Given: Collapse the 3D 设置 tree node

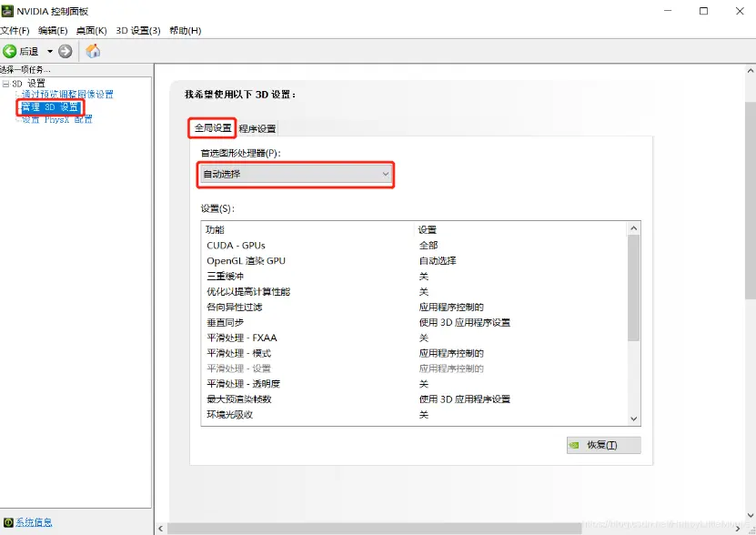Looking at the screenshot, I should click(x=5, y=84).
